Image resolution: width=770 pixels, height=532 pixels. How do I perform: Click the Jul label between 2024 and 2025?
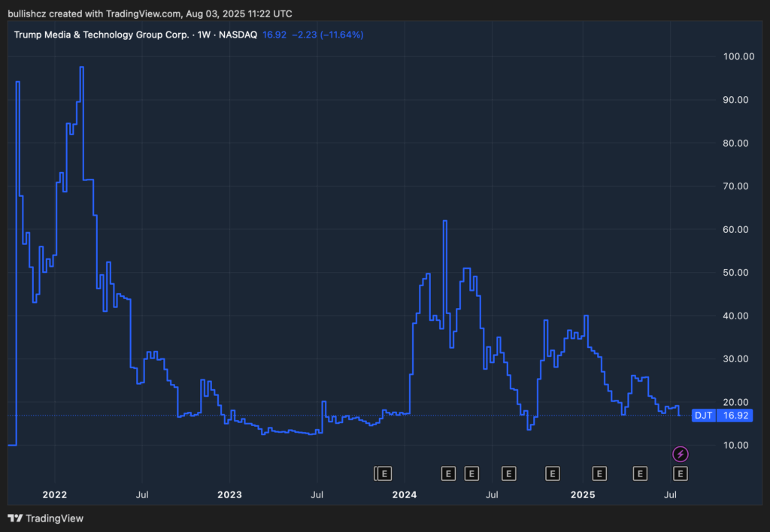coord(492,494)
